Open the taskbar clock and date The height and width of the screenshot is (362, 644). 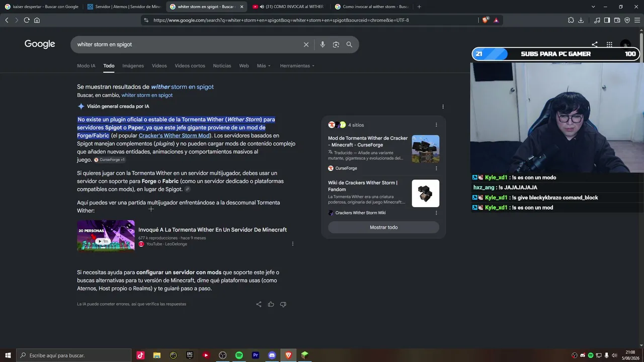pos(630,355)
